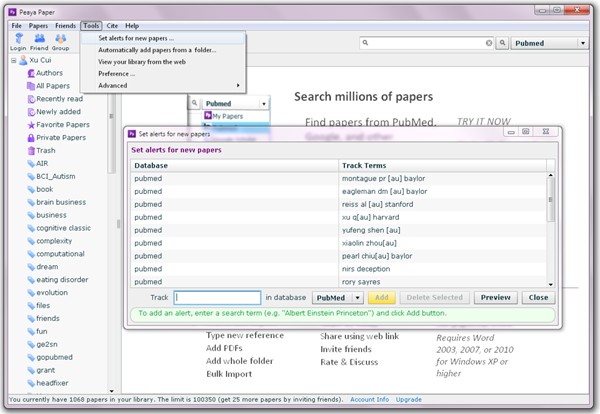Click the Close button in alerts dialog
This screenshot has height=414, width=600.
pyautogui.click(x=538, y=298)
